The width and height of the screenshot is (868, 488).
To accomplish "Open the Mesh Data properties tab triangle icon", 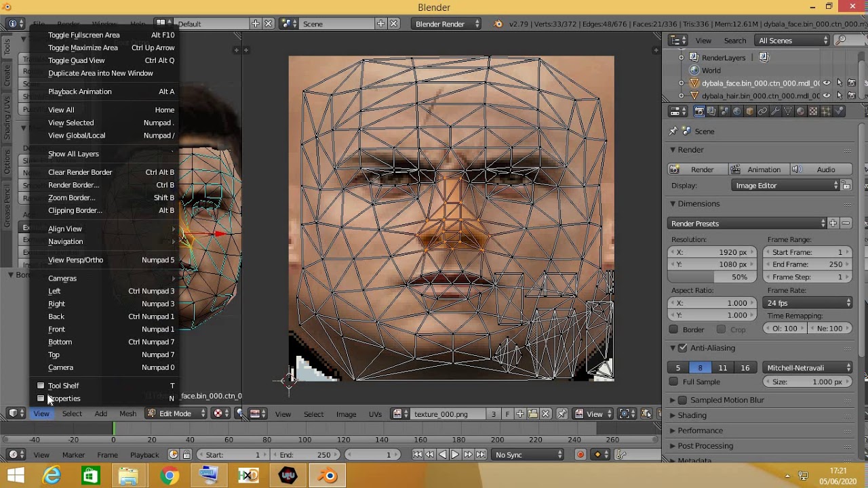I will [x=788, y=111].
